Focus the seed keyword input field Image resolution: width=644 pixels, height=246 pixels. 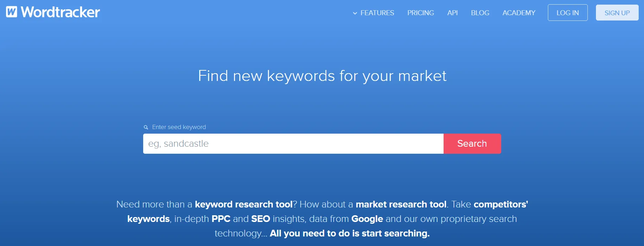click(293, 144)
